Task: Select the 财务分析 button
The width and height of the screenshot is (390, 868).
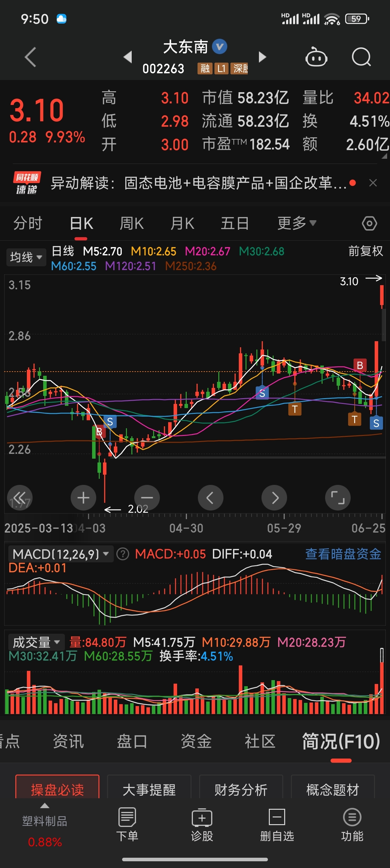Action: coord(241,787)
